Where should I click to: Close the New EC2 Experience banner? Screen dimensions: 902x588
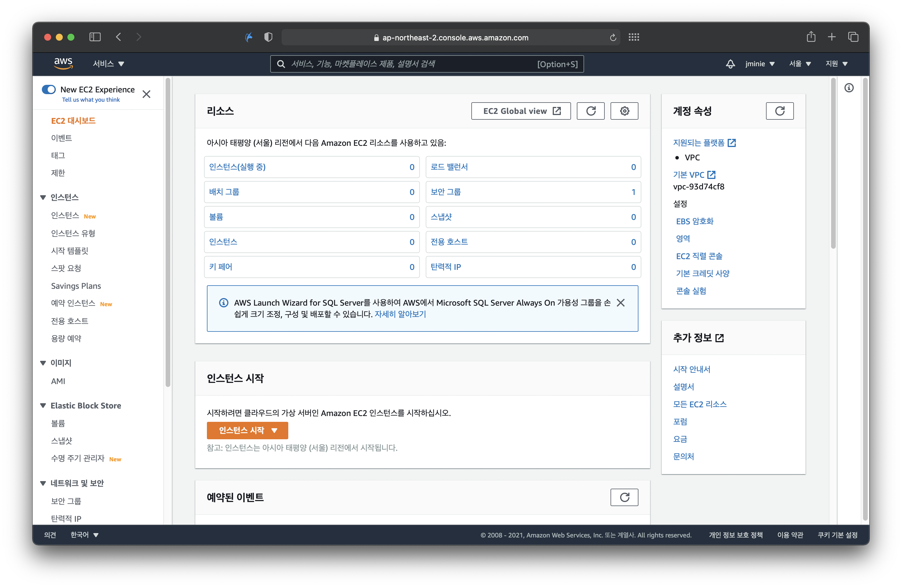(146, 94)
